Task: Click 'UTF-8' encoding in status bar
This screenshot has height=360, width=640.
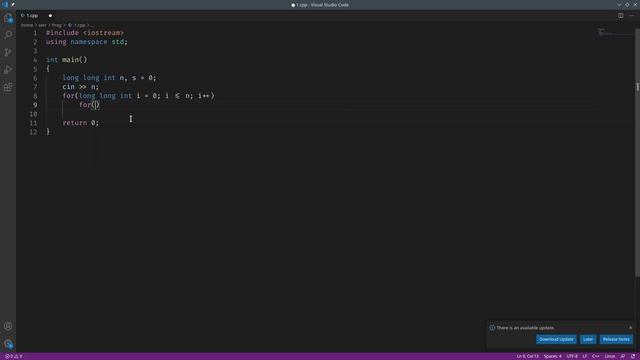Action: tap(572, 356)
